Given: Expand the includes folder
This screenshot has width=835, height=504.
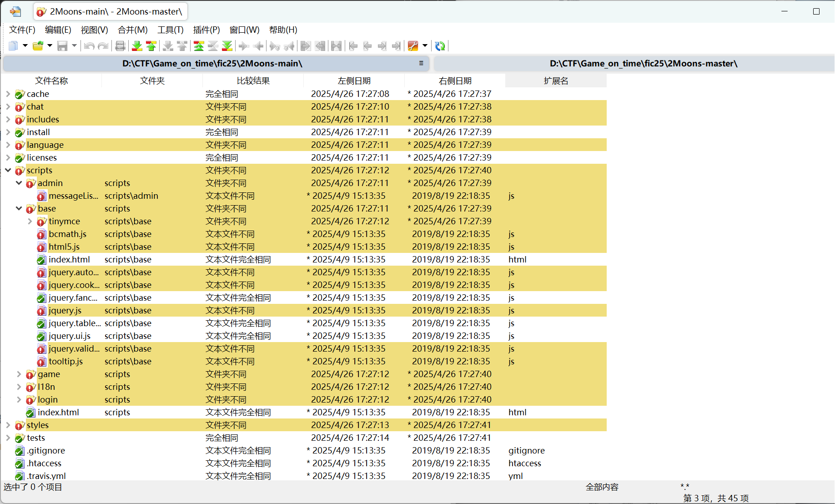Looking at the screenshot, I should (8, 119).
